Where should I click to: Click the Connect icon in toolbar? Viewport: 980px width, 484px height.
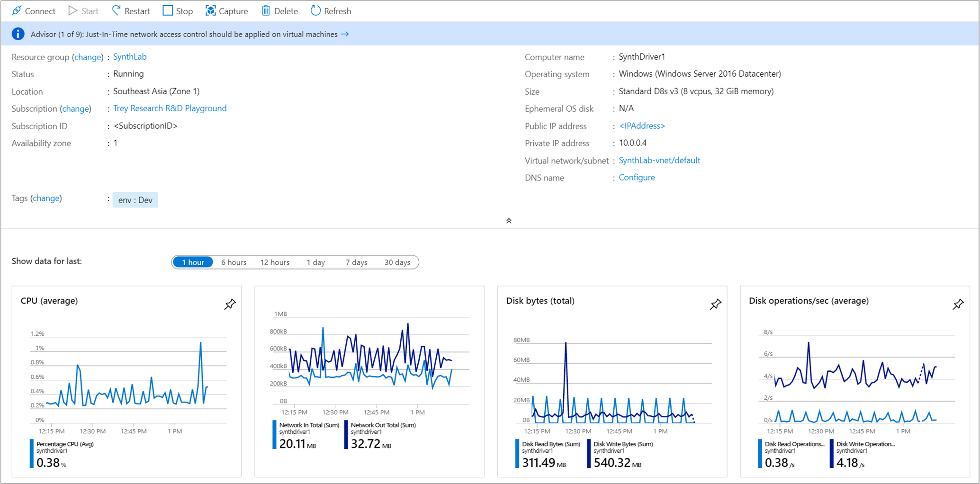tap(17, 11)
